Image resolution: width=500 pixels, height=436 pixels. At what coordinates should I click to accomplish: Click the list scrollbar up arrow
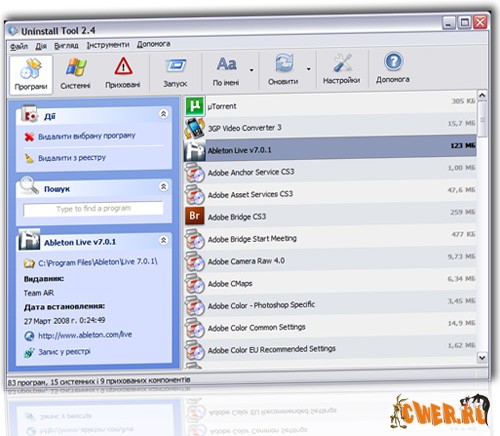482,95
